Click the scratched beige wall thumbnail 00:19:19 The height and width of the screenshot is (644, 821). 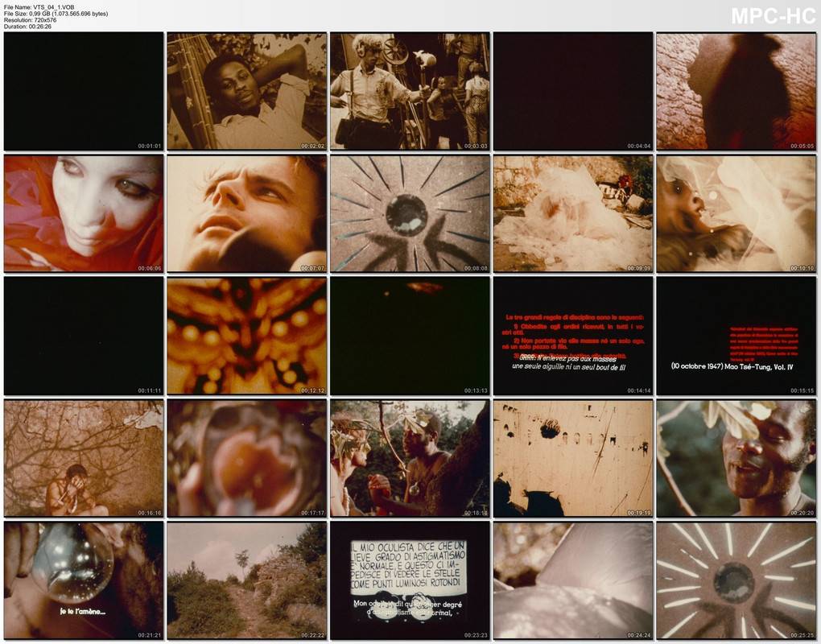click(573, 459)
